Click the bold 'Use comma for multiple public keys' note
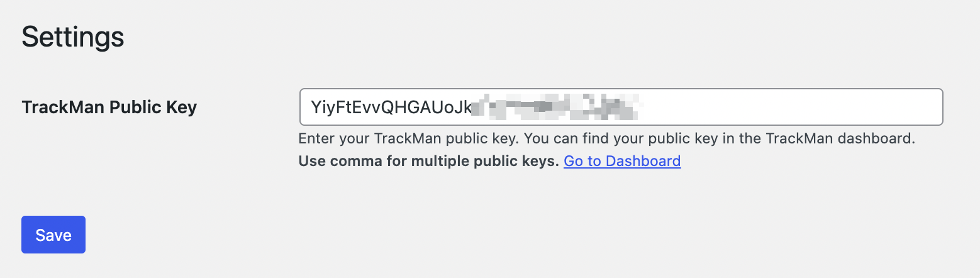980x278 pixels. click(428, 161)
